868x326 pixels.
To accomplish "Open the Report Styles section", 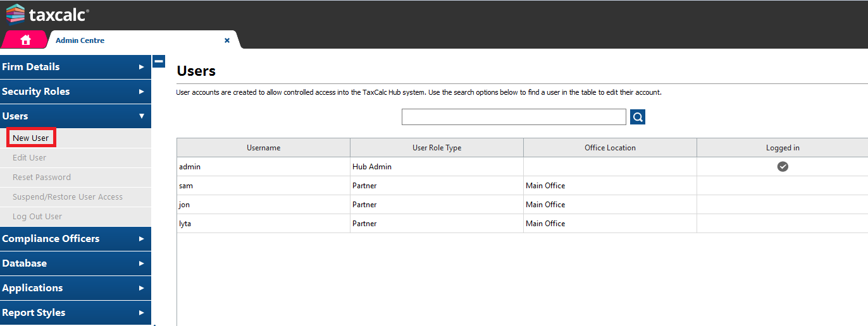I will [75, 313].
